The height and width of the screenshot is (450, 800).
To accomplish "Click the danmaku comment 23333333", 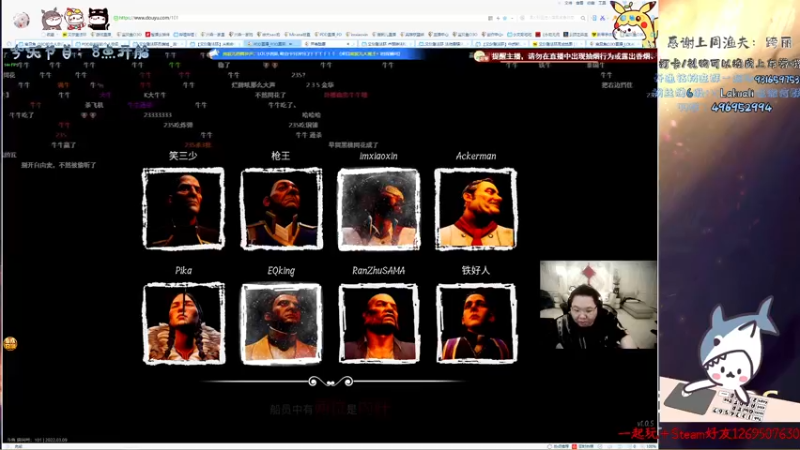I will 157,115.
